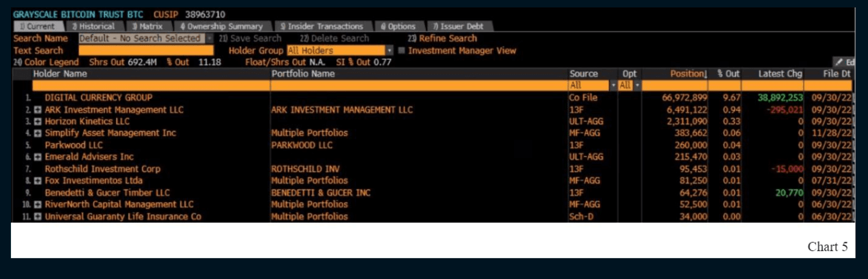The image size is (868, 279).
Task: Sort by File Dt column header
Action: pyautogui.click(x=836, y=74)
